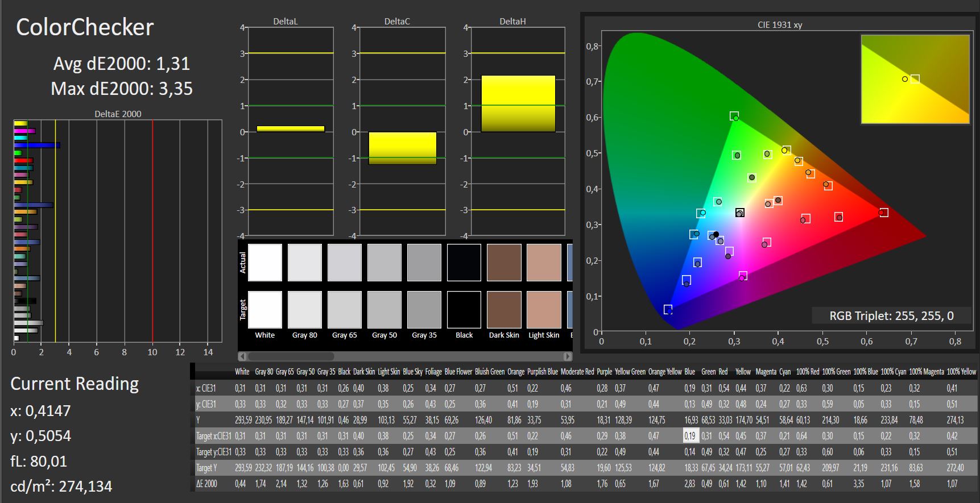Click the longest blue bar in the DeltaE 2000 chart
Viewport: 980px width, 503px height.
37,146
